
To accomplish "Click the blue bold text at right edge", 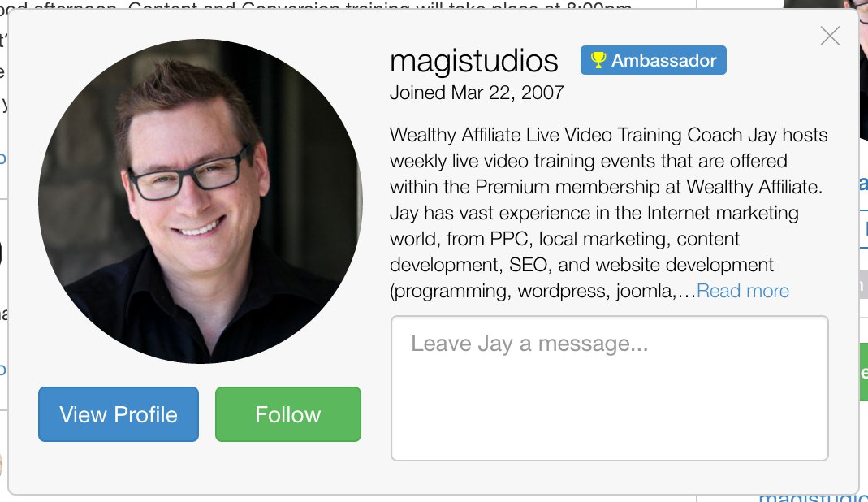I will tap(864, 183).
